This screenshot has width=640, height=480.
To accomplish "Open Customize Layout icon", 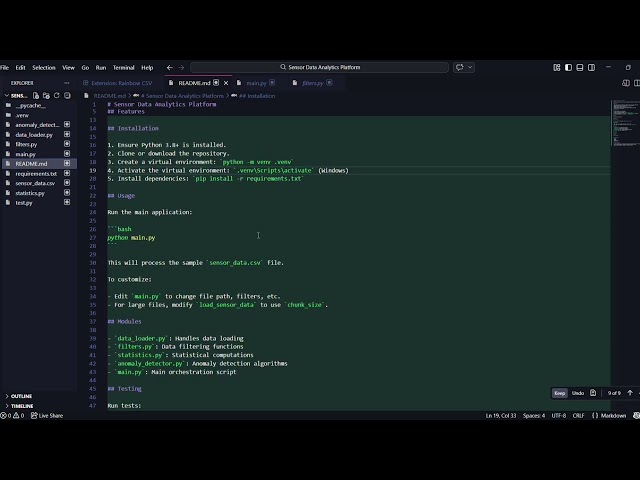I will (557, 67).
